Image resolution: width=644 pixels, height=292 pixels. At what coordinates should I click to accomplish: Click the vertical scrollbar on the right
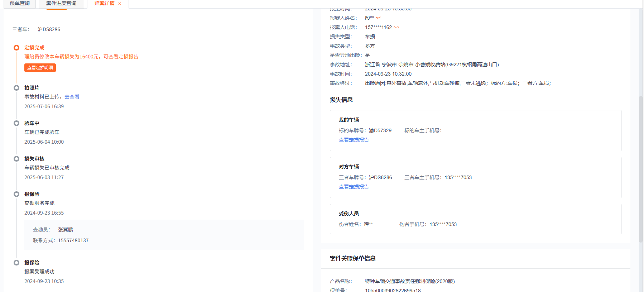[641, 168]
